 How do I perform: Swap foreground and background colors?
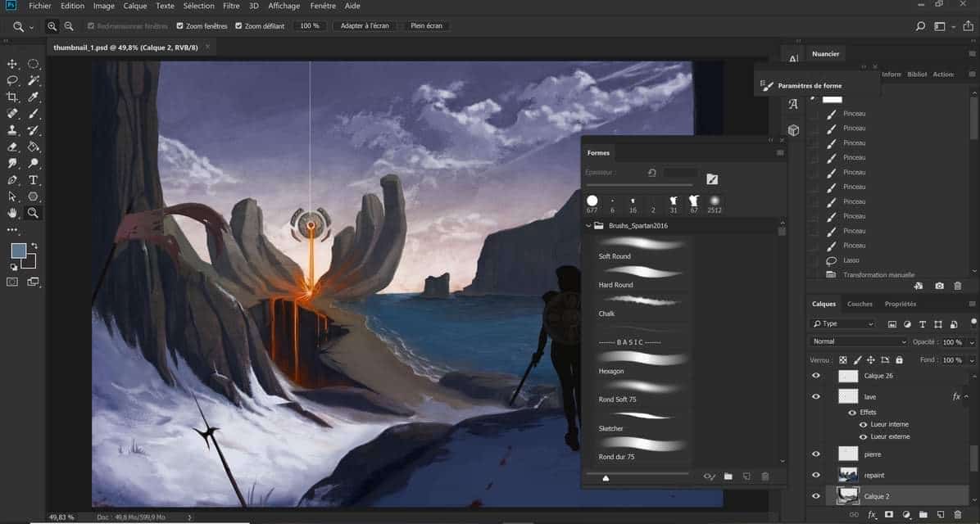[34, 246]
